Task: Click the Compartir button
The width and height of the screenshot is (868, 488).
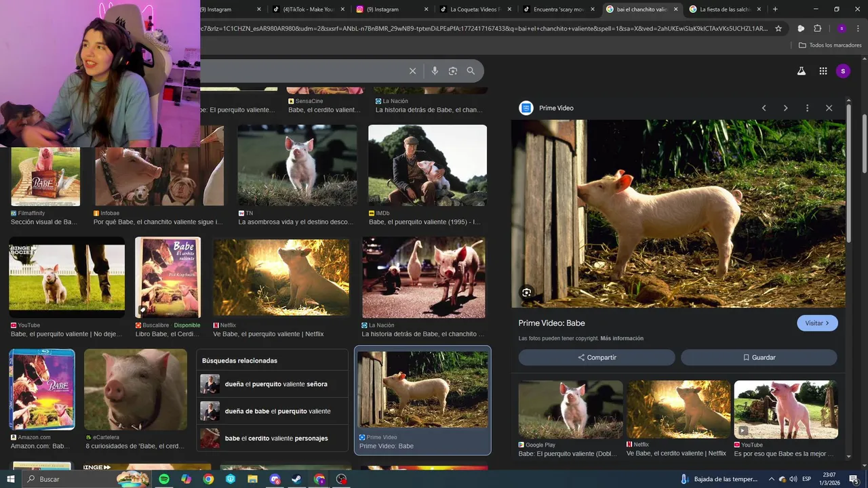Action: 597,357
